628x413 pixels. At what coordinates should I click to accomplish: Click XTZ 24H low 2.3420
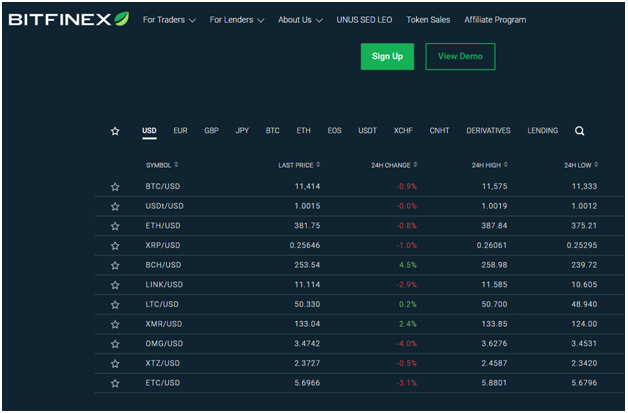pos(584,363)
